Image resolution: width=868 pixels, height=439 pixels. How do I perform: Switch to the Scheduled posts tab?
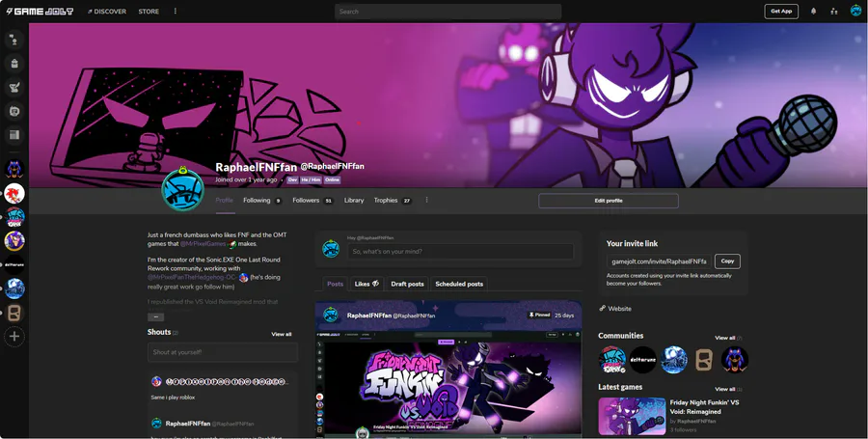[x=459, y=284]
